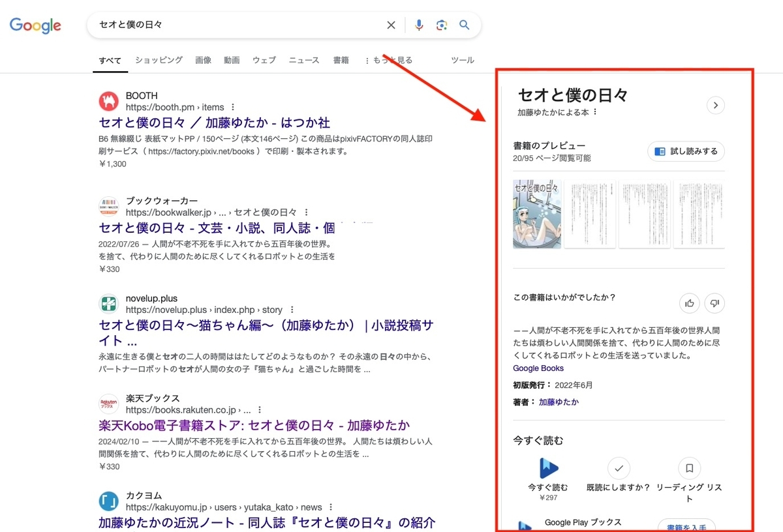Click the 試し読みする button
This screenshot has width=783, height=532.
point(686,151)
